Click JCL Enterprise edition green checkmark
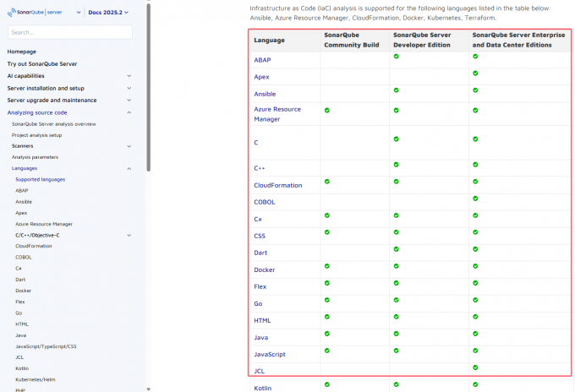The height and width of the screenshot is (392, 575). click(x=475, y=367)
